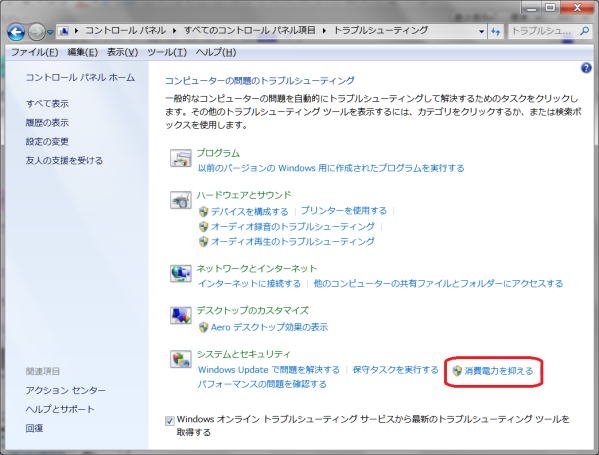Expand the address bar history dropdown

[x=481, y=31]
